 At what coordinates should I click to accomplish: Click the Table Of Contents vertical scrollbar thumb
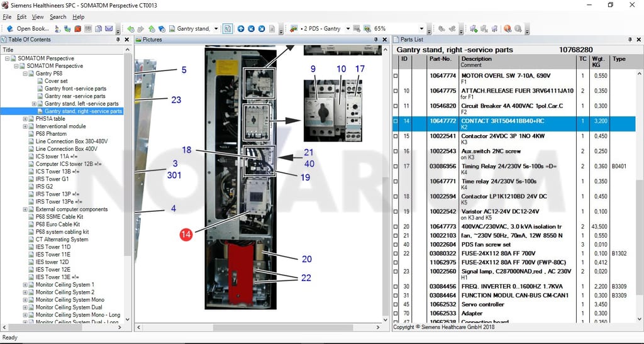[x=127, y=154]
